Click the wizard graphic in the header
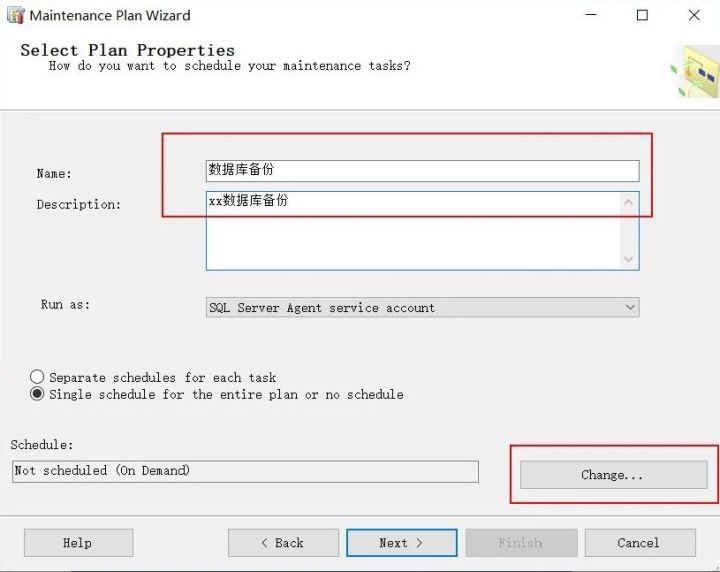The width and height of the screenshot is (720, 572). pos(696,71)
